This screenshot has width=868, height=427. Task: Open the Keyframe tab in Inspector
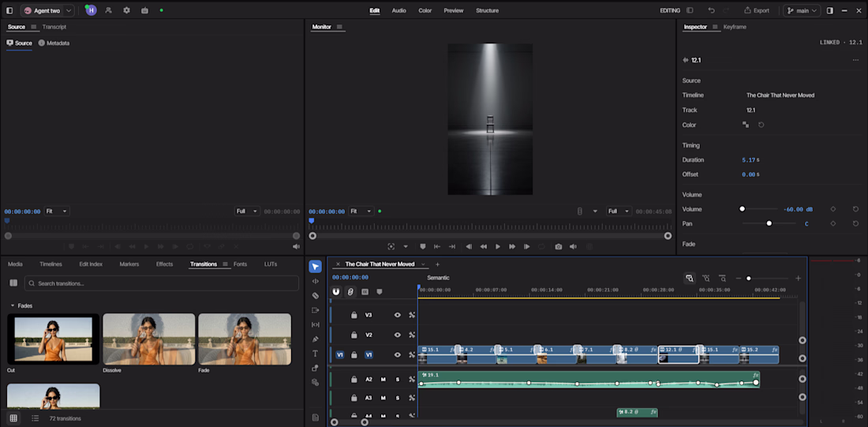click(x=735, y=27)
